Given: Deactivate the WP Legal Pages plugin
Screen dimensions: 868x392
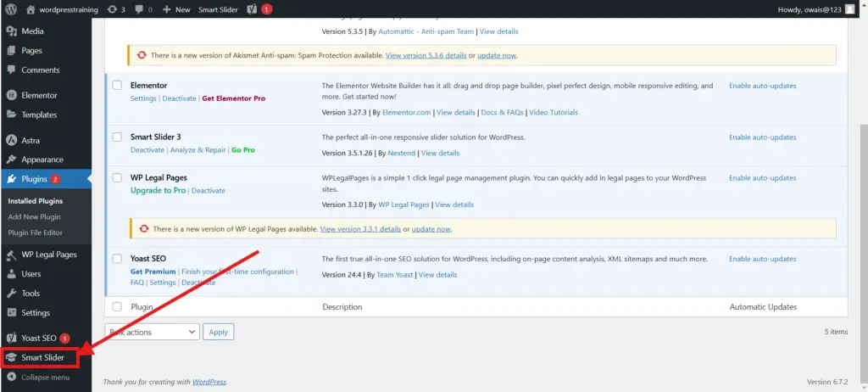Looking at the screenshot, I should pyautogui.click(x=209, y=191).
